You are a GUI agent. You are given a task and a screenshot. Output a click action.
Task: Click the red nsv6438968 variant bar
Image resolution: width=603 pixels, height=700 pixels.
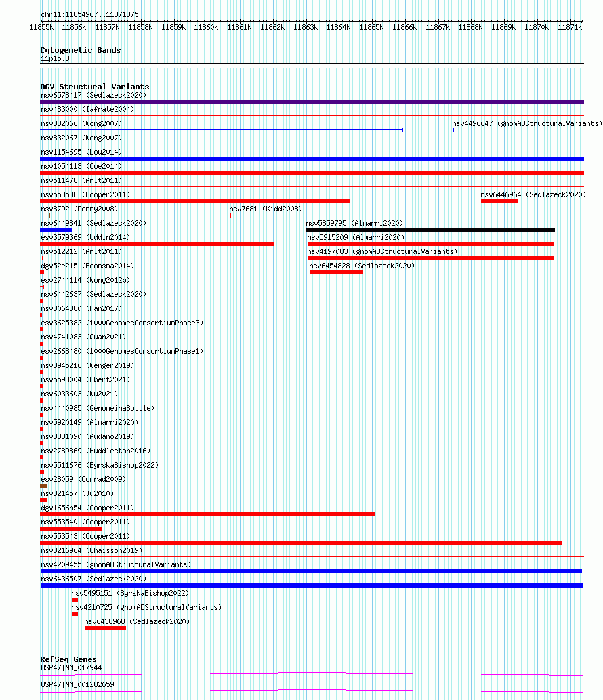click(x=105, y=629)
